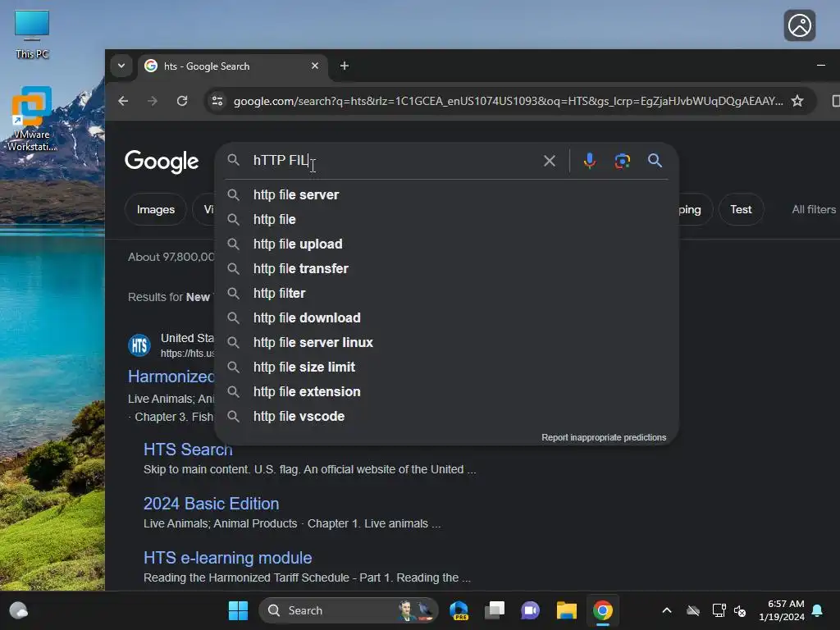This screenshot has width=840, height=630.
Task: Open 'HTS e-learning module' result link
Action: point(228,558)
